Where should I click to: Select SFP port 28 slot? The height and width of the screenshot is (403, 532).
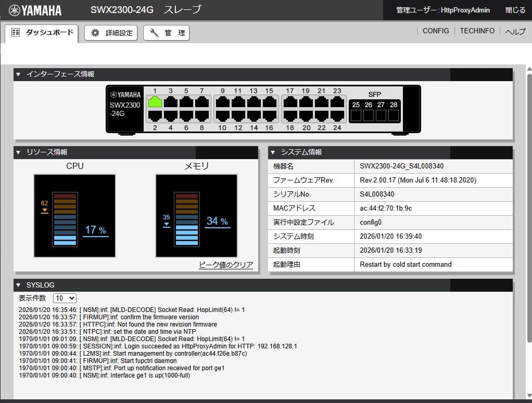394,115
